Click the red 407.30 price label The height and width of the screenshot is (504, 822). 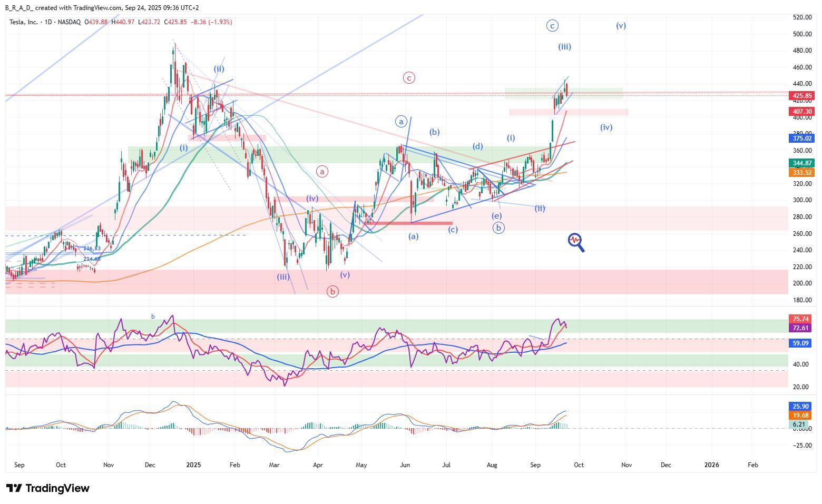click(800, 112)
